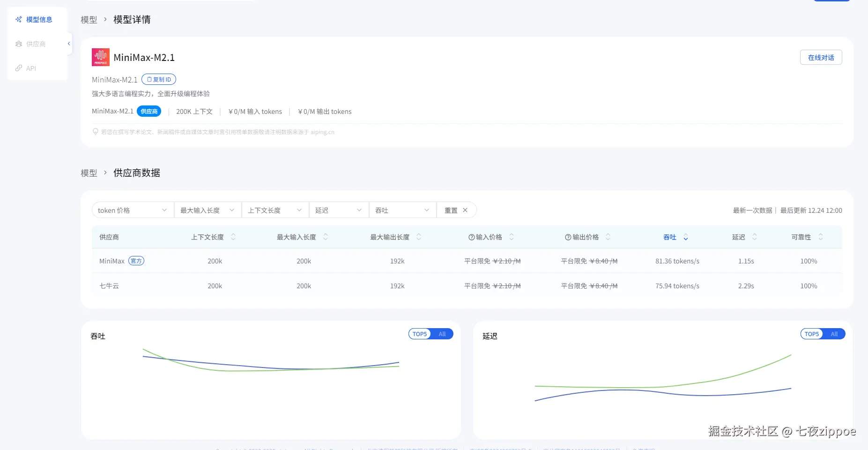Click the 200K 上下文 label in model card

(194, 112)
